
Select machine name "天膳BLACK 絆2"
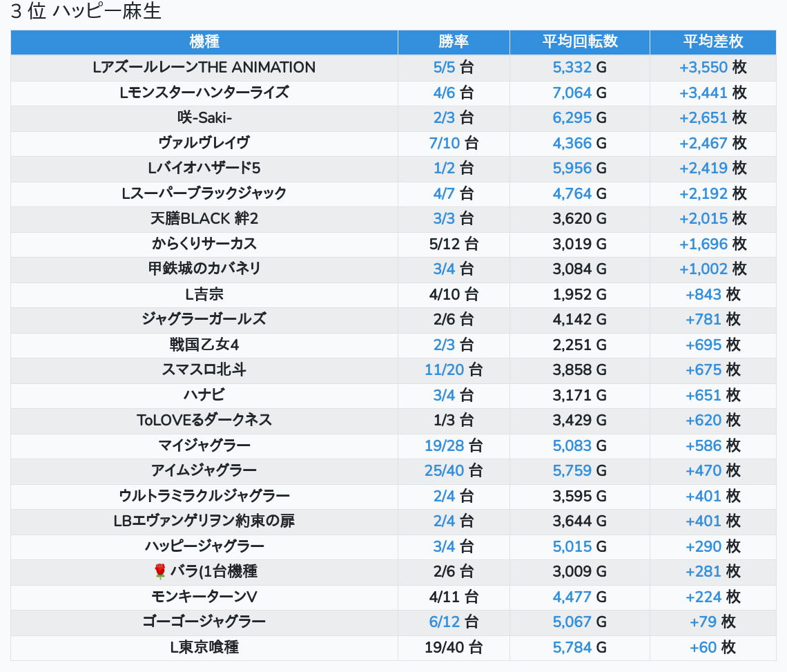coord(204,218)
